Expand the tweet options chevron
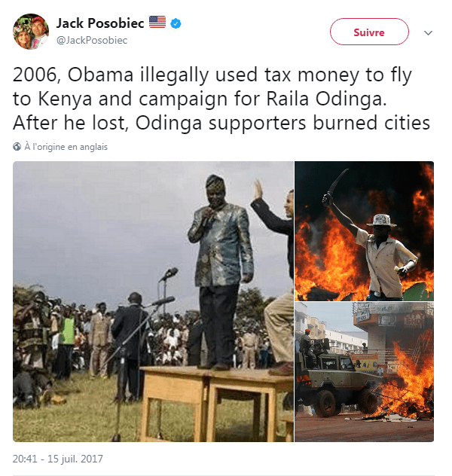Image resolution: width=452 pixels, height=476 pixels. [429, 33]
